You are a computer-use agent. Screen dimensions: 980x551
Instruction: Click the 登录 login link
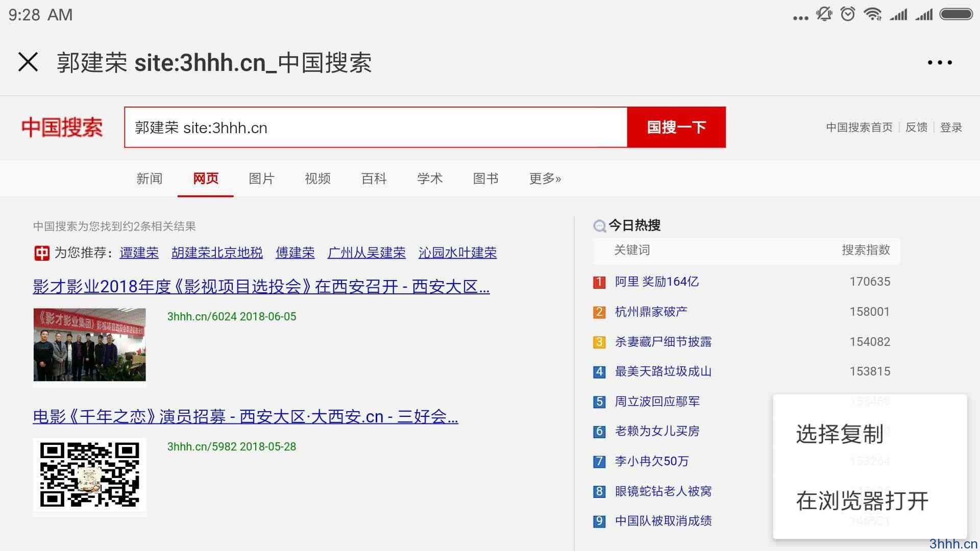951,128
